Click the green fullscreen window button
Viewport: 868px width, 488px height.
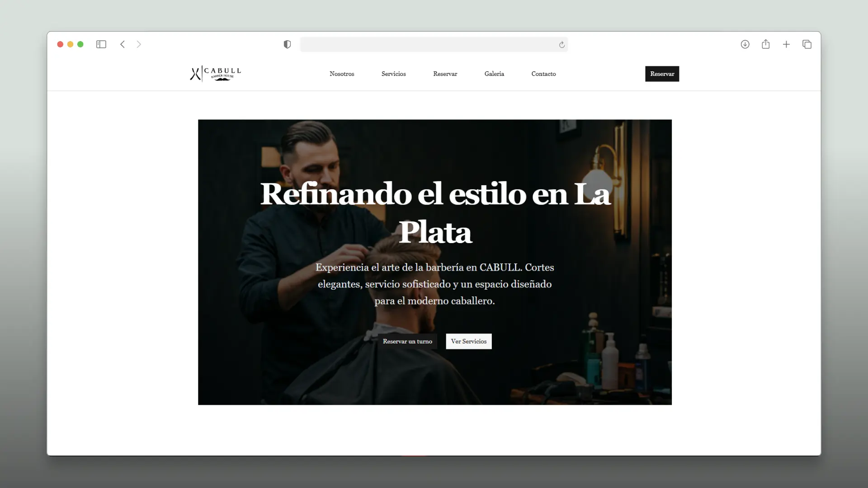[x=80, y=44]
